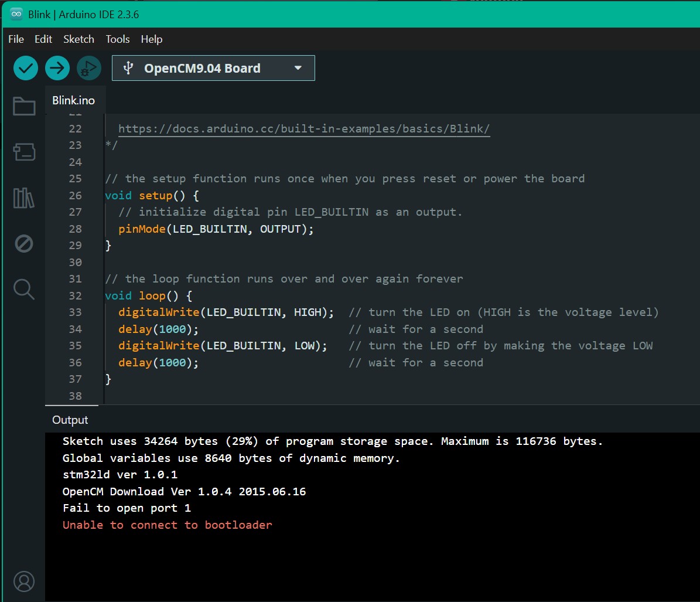Click the 'void setup() {' line

coord(152,196)
